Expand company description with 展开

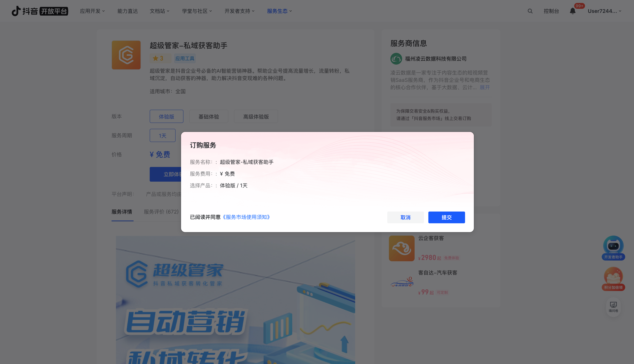484,87
